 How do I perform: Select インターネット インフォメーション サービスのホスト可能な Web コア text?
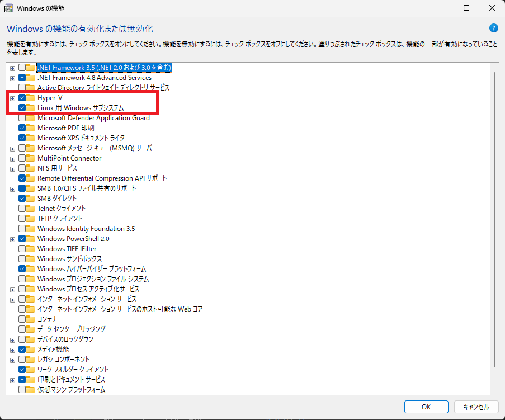[120, 309]
